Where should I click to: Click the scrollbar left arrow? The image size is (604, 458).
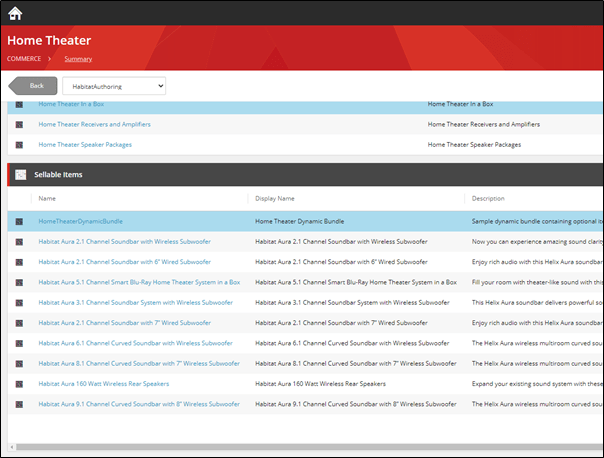(x=12, y=447)
